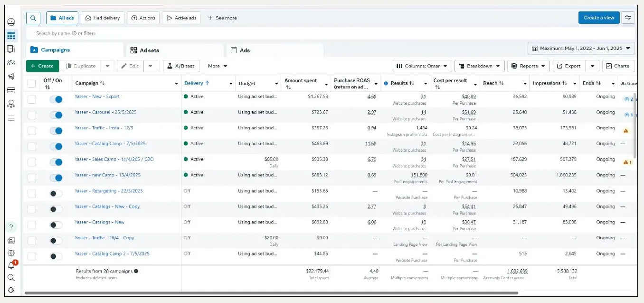644x303 pixels.
Task: Click the A/B test button
Action: click(181, 66)
